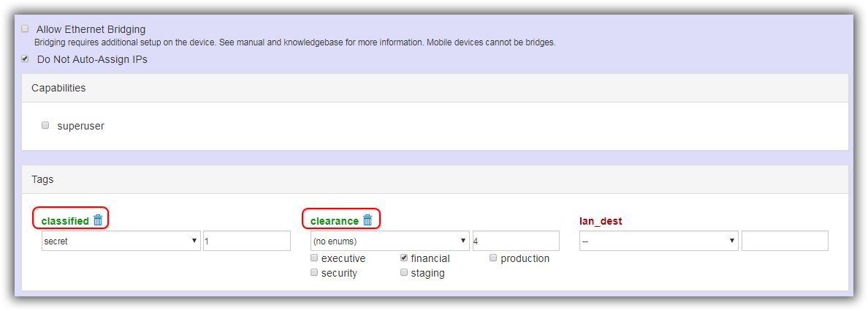Uncheck the financial clearance flag

coord(404,258)
